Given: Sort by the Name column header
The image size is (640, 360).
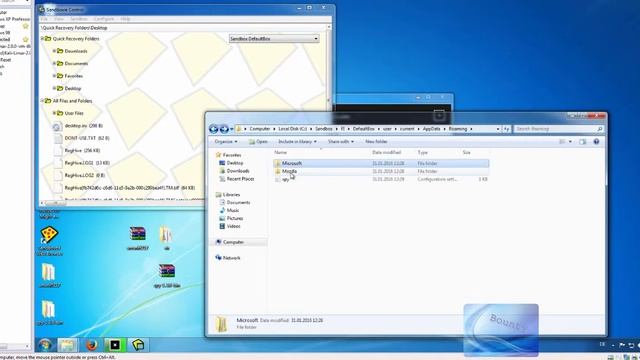Looking at the screenshot, I should [280, 152].
